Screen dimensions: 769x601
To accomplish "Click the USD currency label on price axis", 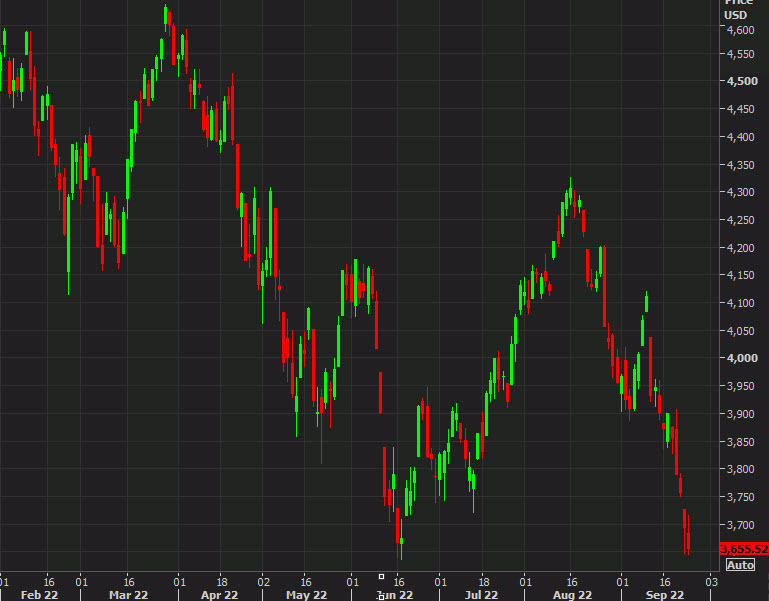I will coord(735,15).
